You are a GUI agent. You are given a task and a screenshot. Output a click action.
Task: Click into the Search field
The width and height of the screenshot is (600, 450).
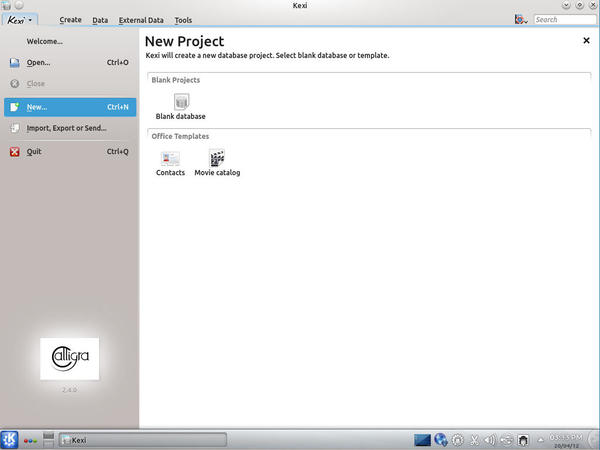click(x=565, y=20)
